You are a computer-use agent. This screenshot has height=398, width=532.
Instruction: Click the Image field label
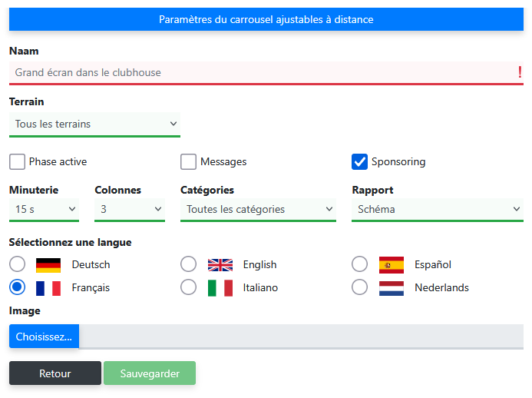coord(25,311)
